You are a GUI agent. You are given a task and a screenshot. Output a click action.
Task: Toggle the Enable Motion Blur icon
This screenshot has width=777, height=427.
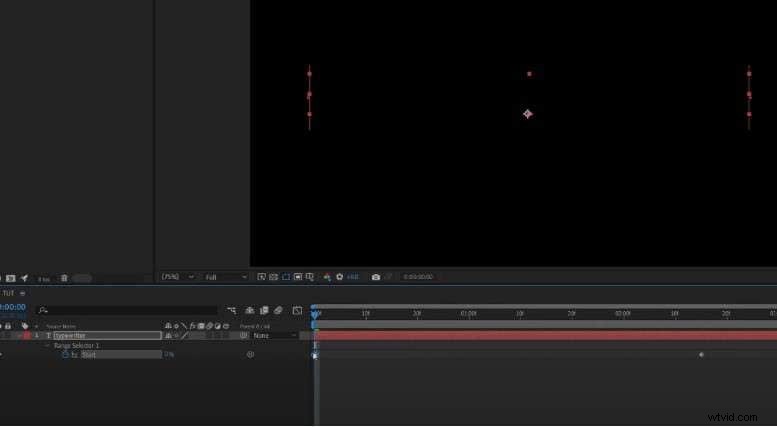pyautogui.click(x=278, y=310)
